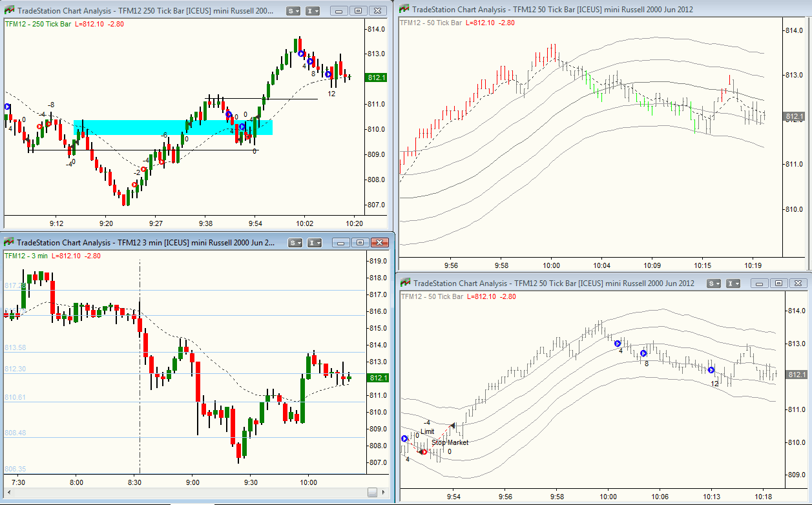
Task: Maximize the 250 Tick Bar chart window
Action: (x=357, y=11)
